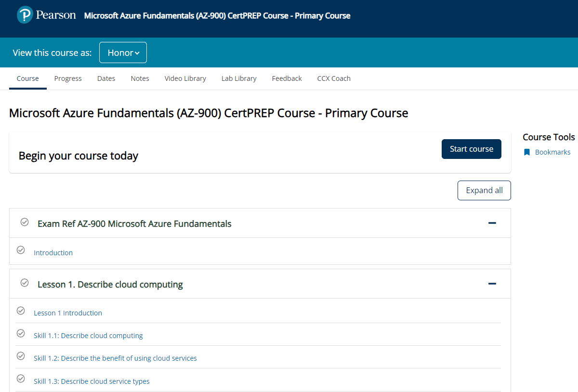Click completion checkmark beside Exam Ref AZ-900 section
Image resolution: width=578 pixels, height=392 pixels.
pyautogui.click(x=25, y=222)
